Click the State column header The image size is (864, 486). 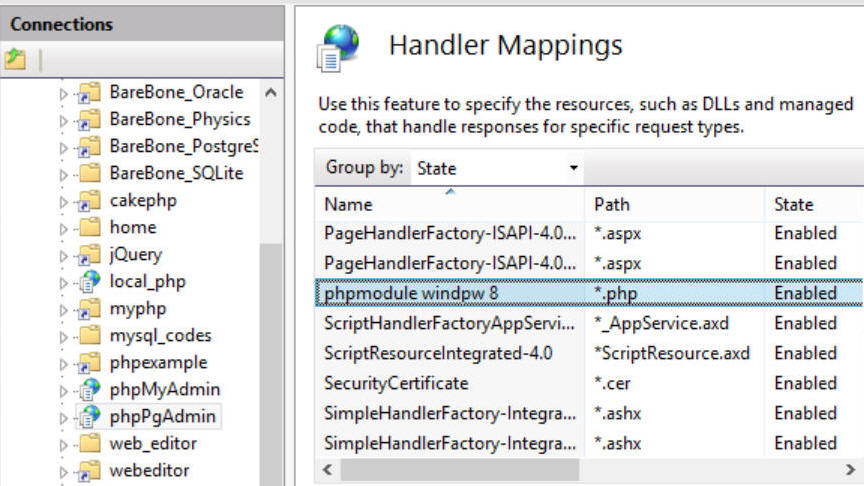[x=814, y=204]
